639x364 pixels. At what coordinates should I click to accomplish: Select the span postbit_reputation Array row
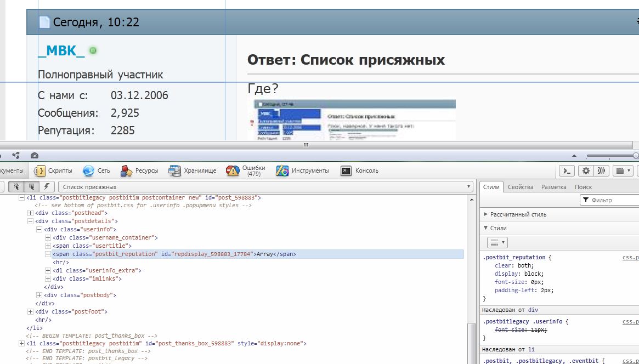(x=258, y=254)
